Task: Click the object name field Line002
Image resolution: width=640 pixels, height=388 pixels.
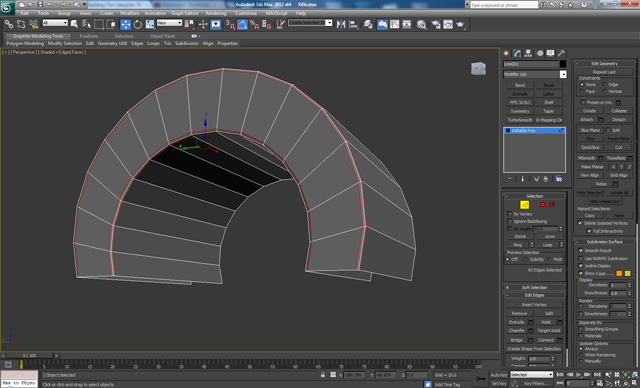Action: (x=531, y=64)
